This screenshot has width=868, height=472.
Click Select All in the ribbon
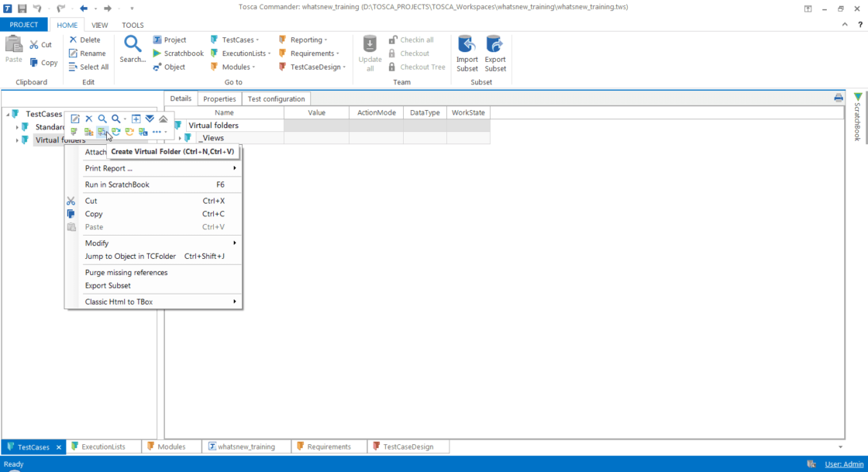[x=88, y=67]
